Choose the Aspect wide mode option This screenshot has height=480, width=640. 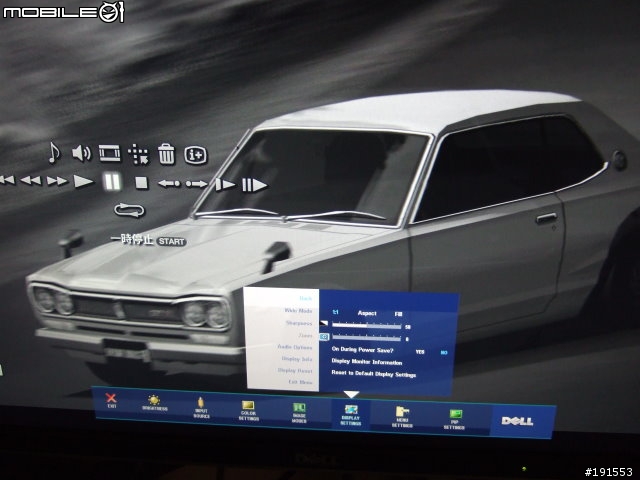point(367,313)
